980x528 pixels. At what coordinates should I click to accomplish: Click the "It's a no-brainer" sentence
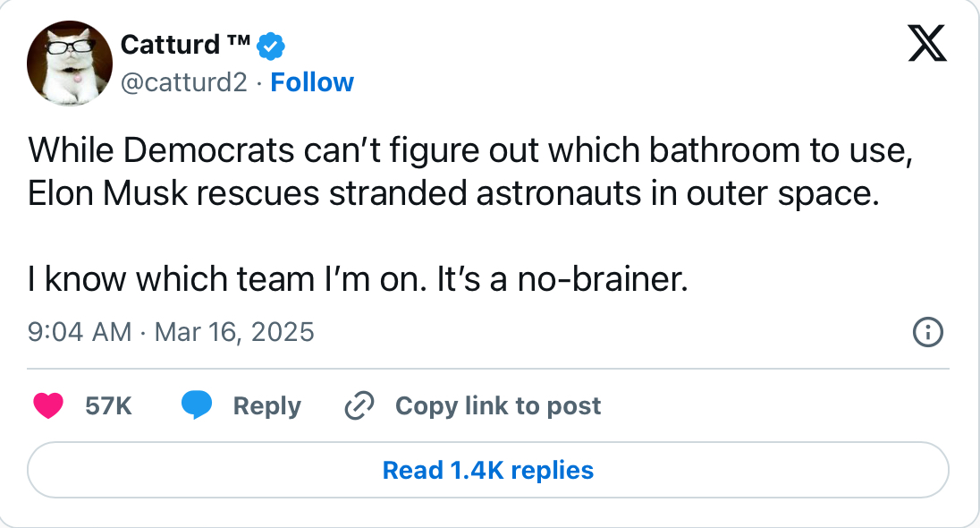click(562, 281)
